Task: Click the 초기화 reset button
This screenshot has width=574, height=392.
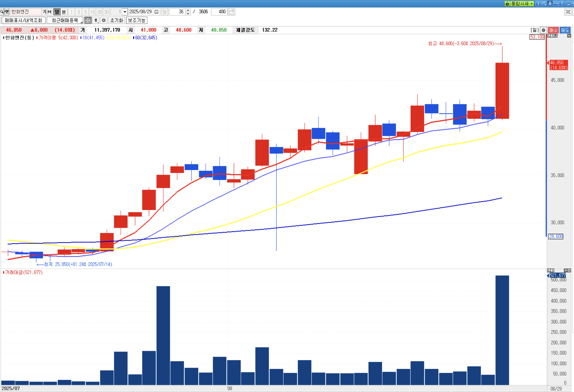Action: click(117, 20)
